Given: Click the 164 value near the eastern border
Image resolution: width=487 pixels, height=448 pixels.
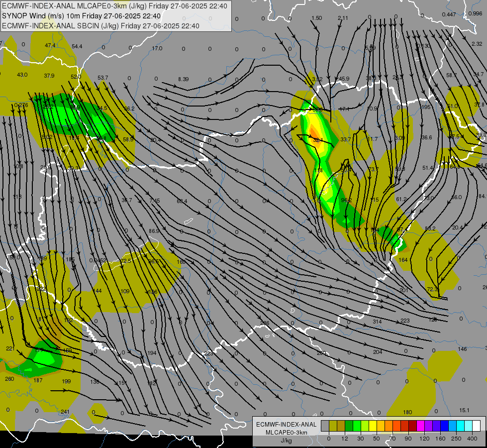Looking at the screenshot, I should [403, 260].
